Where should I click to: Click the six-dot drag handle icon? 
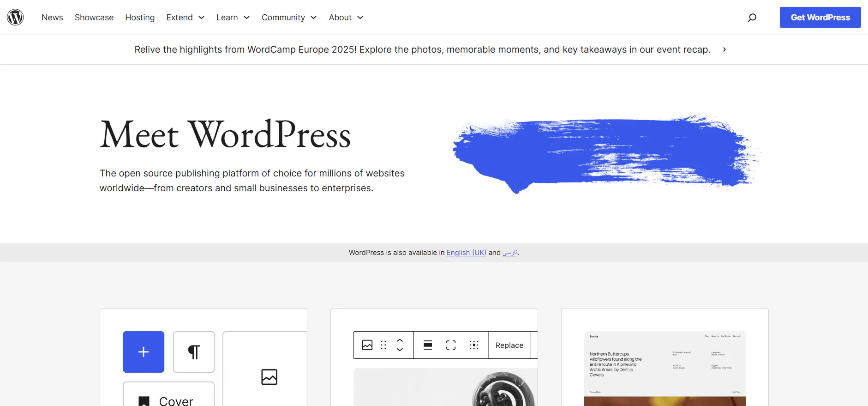click(x=383, y=345)
